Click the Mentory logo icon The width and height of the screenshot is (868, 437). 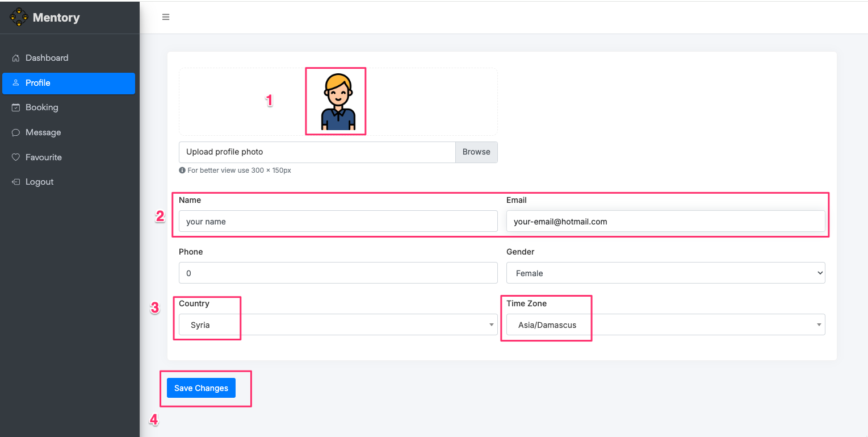tap(19, 17)
